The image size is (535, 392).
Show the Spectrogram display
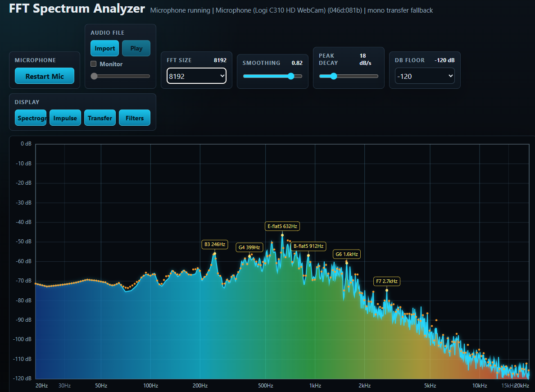tap(31, 118)
